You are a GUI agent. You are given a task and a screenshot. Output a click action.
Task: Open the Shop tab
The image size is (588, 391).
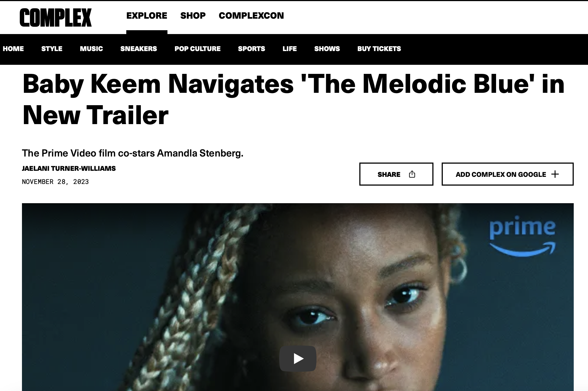point(193,16)
